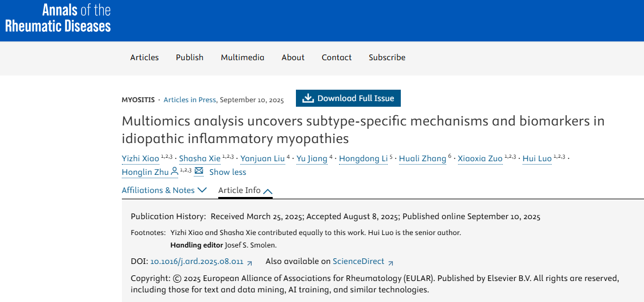This screenshot has height=302, width=644.
Task: Open the Publish menu
Action: click(189, 57)
